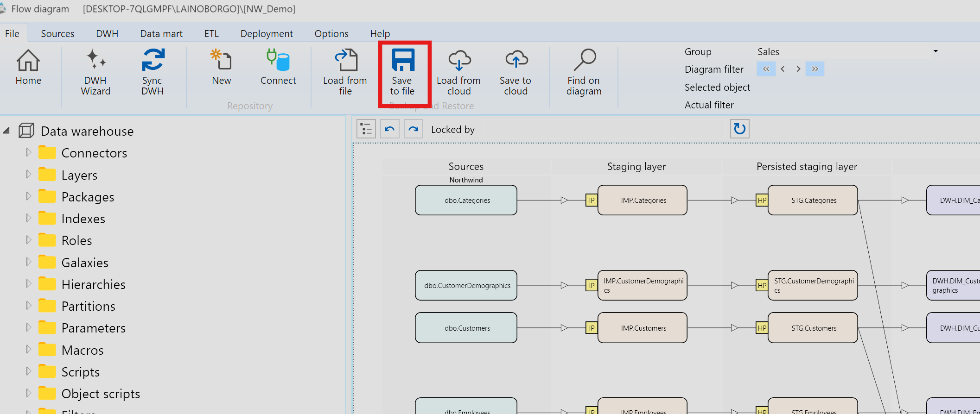Select the STG.Categories node
The height and width of the screenshot is (414, 980).
coord(813,200)
